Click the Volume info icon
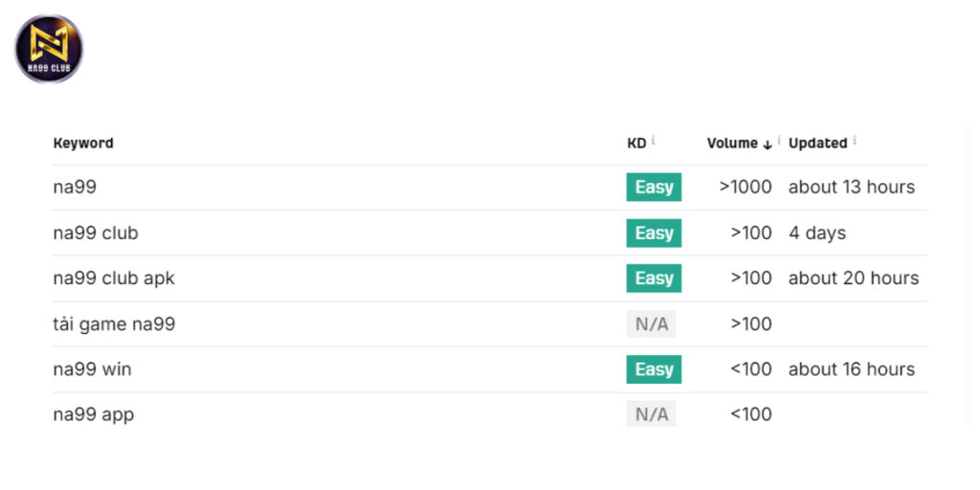Screen dimensions: 980x490 click(779, 141)
